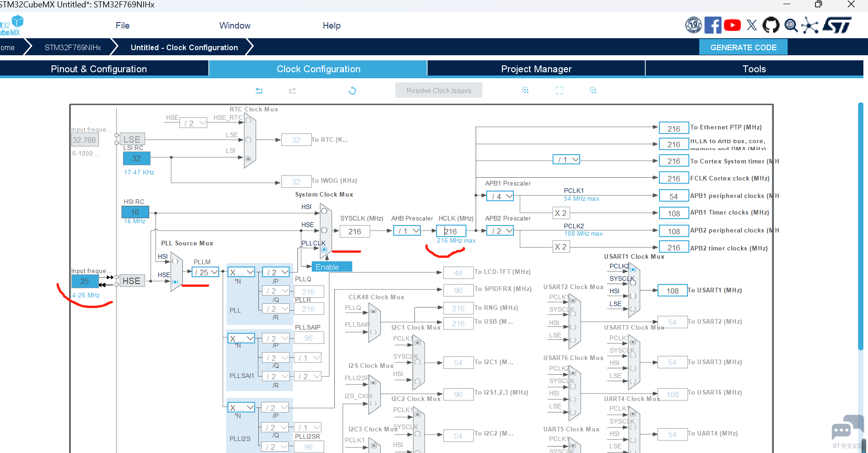868x453 pixels.
Task: Click the network star icon in the header
Action: (810, 25)
